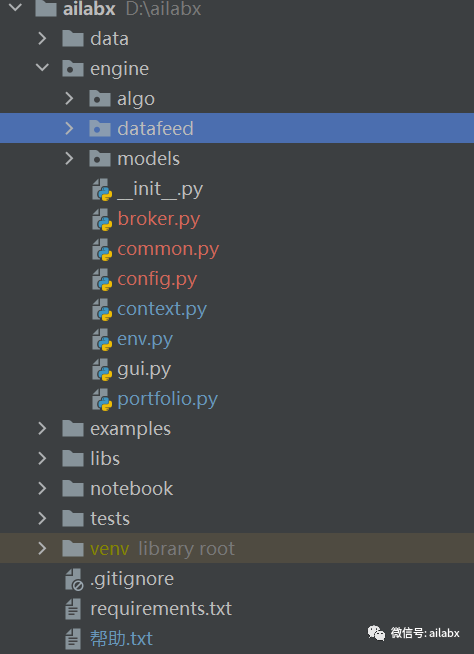Open the gui.py file
Image resolution: width=474 pixels, height=654 pixels.
144,370
